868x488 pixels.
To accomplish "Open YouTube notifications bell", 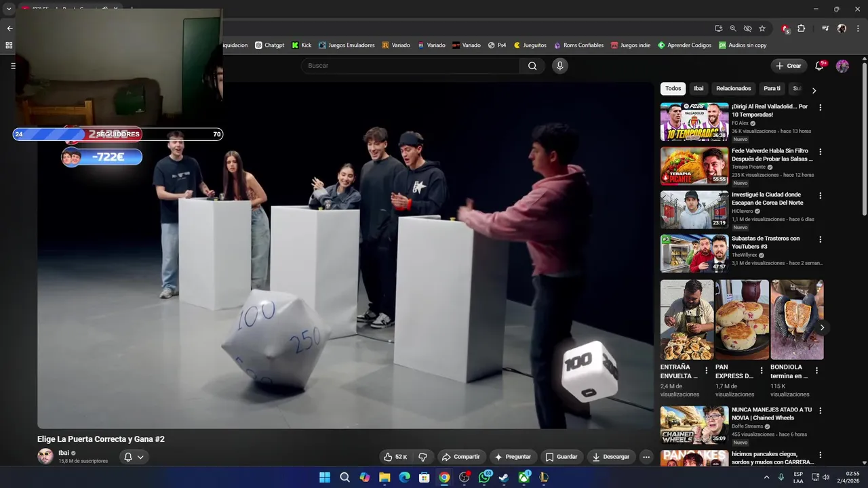I will [x=819, y=66].
